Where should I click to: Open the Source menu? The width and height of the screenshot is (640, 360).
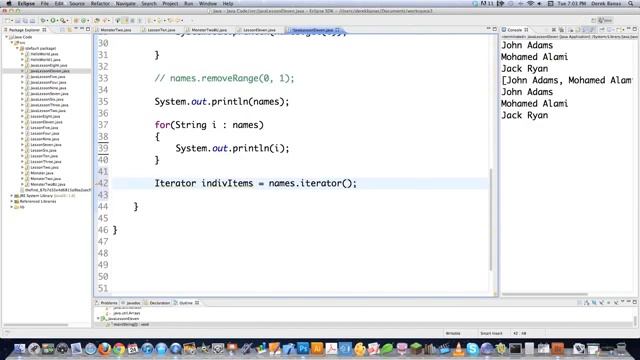point(77,3)
